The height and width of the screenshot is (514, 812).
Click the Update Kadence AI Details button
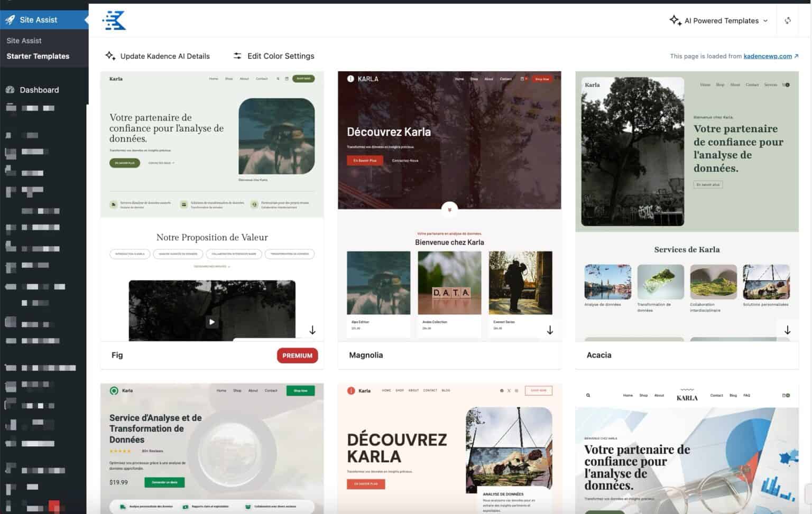164,55
